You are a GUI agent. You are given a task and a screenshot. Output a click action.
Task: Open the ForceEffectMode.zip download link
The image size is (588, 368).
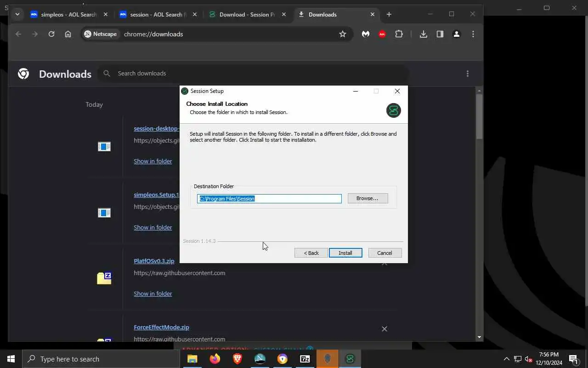pyautogui.click(x=161, y=327)
